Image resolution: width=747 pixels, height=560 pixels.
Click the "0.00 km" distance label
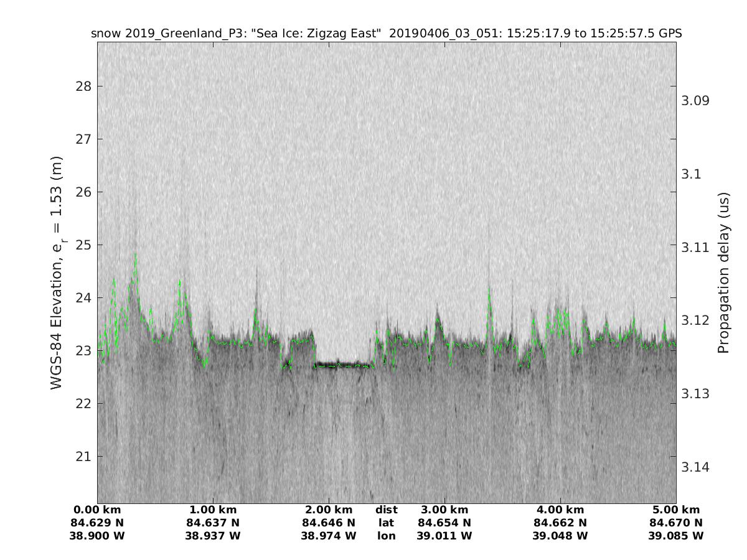[98, 510]
